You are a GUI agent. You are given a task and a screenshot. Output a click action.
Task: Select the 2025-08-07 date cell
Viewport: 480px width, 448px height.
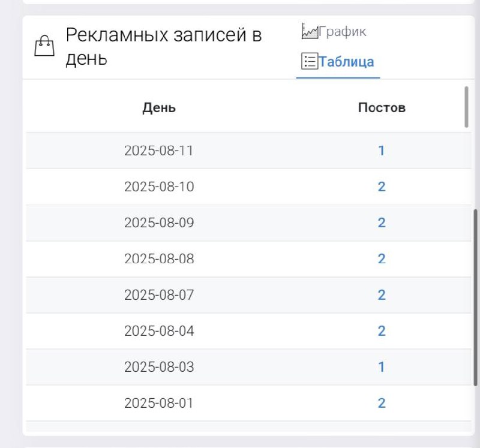[x=159, y=294]
